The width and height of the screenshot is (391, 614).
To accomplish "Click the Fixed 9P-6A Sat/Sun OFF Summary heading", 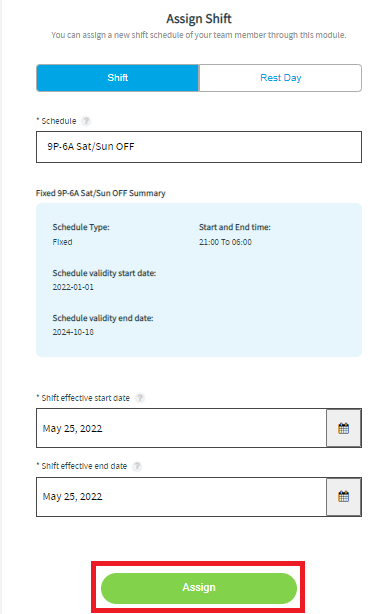I will coord(101,193).
